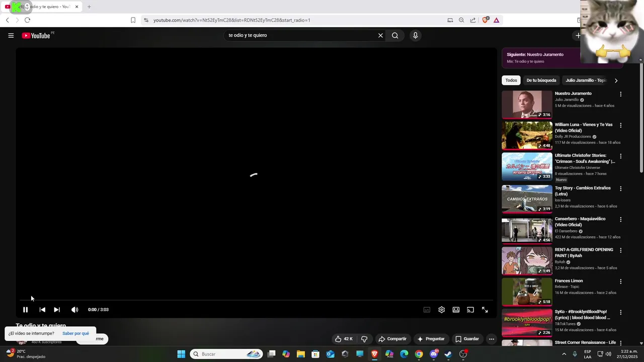
Task: Clear the search box with X
Action: pyautogui.click(x=380, y=35)
